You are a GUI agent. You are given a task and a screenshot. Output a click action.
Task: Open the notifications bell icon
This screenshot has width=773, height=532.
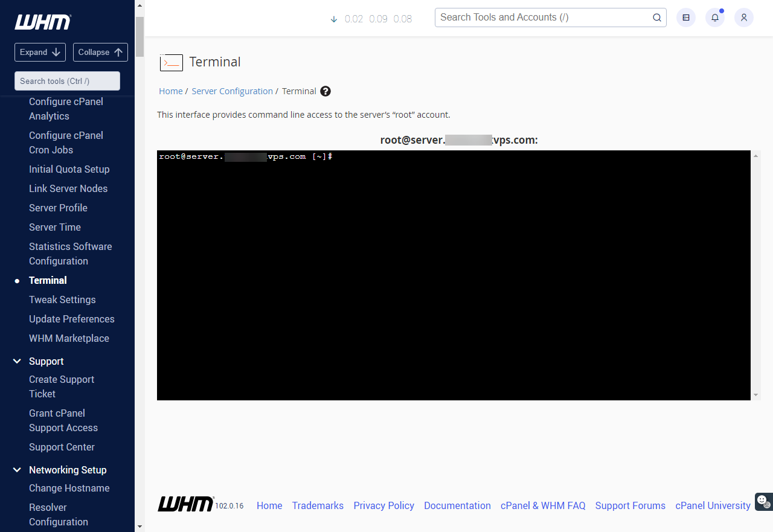tap(715, 18)
